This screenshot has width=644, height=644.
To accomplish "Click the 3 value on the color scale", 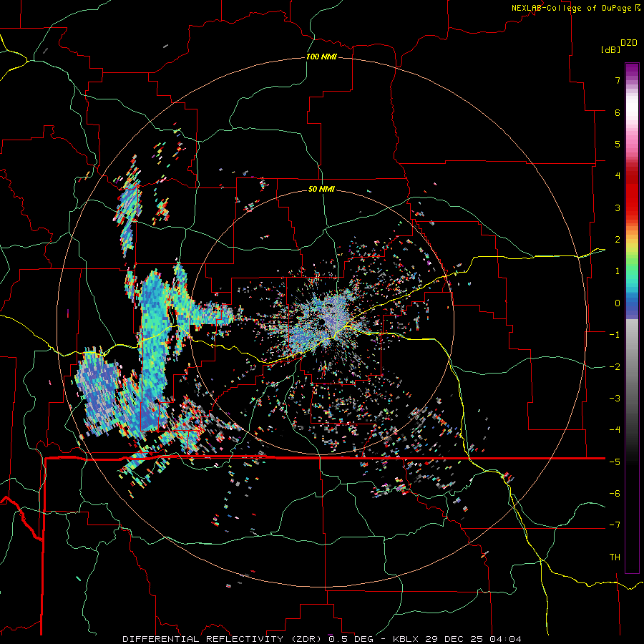I will (x=617, y=208).
